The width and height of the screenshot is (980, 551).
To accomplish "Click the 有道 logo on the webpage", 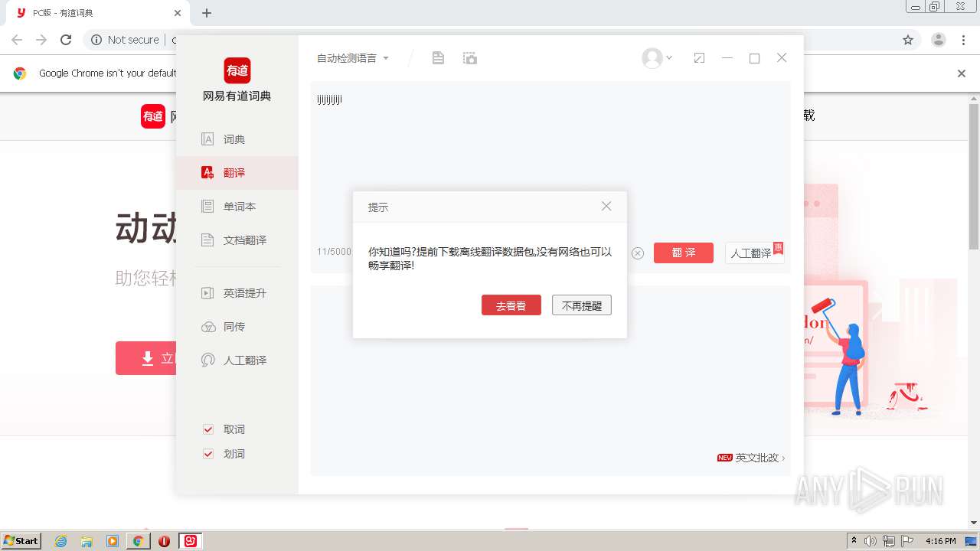I will click(153, 116).
